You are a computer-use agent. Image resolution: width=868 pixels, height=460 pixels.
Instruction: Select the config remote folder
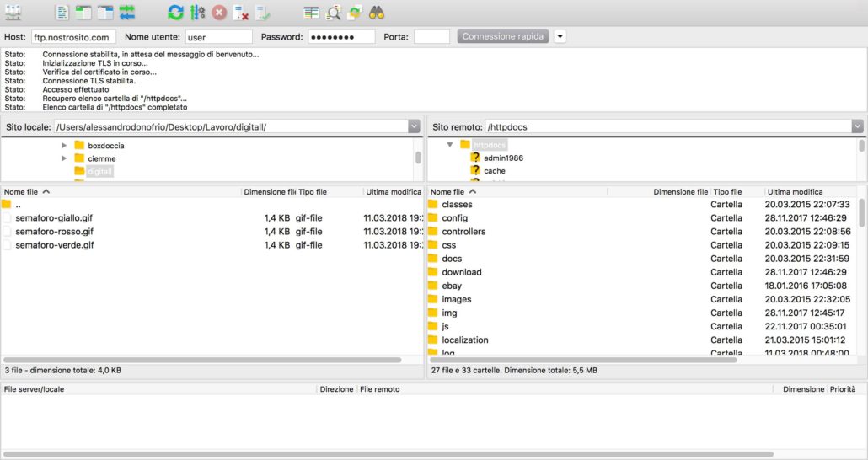[x=454, y=218]
